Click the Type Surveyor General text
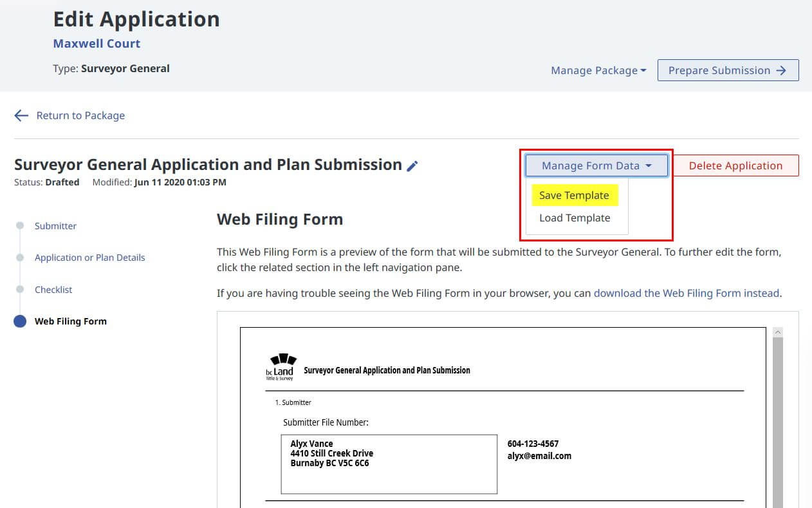The width and height of the screenshot is (812, 508). click(x=111, y=68)
